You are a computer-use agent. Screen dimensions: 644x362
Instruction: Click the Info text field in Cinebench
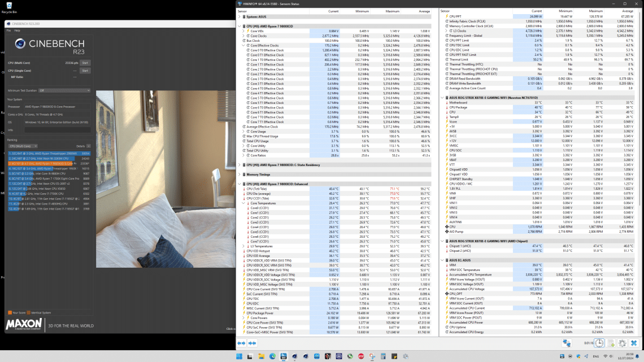pyautogui.click(x=57, y=130)
